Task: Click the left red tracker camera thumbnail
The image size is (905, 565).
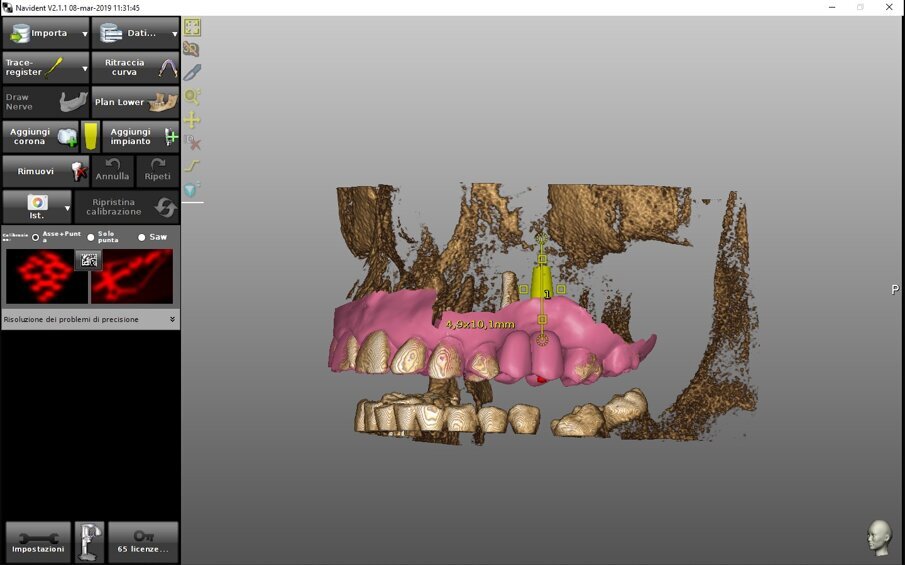Action: 47,276
